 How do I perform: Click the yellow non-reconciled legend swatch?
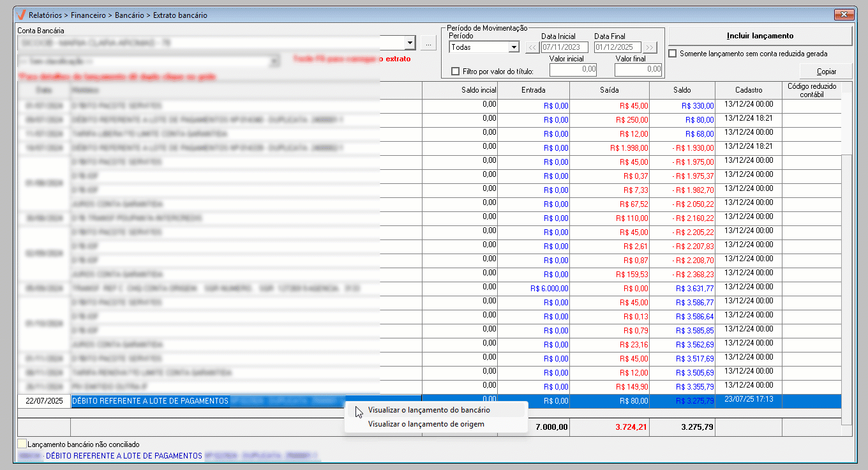pos(22,444)
